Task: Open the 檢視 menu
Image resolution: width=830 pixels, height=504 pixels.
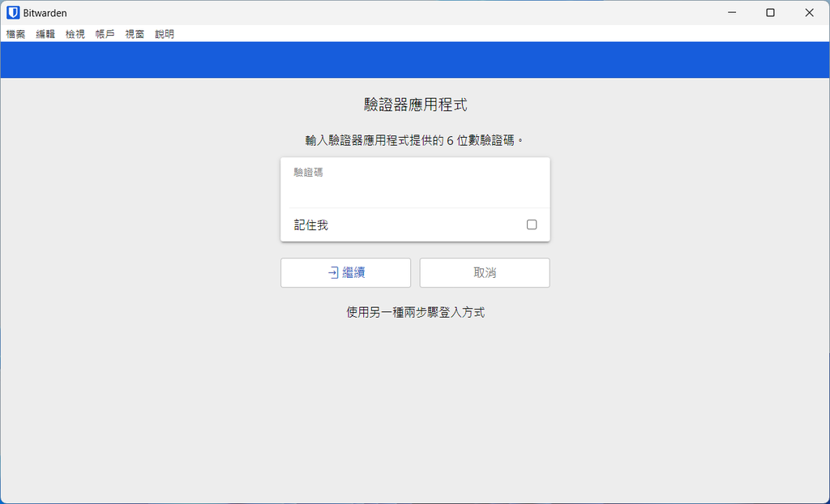Action: tap(75, 34)
